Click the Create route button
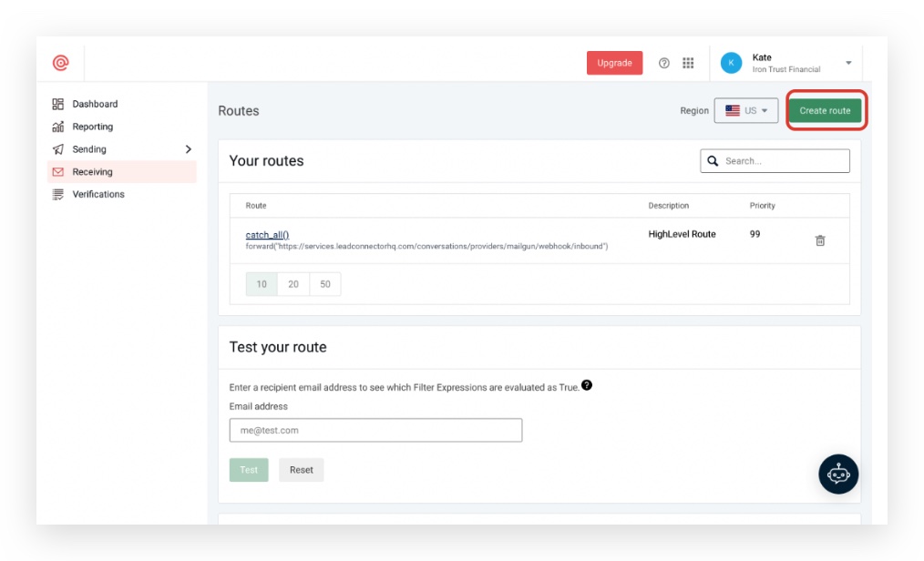 coord(825,111)
